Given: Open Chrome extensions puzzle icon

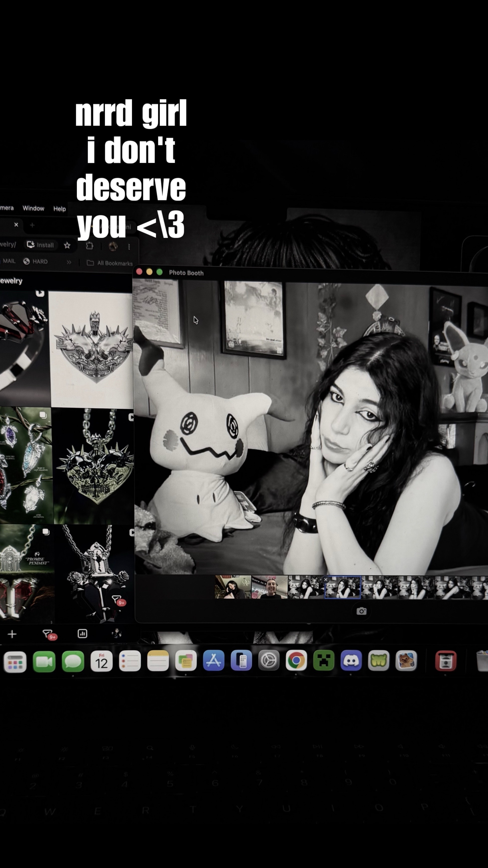Looking at the screenshot, I should click(x=90, y=246).
